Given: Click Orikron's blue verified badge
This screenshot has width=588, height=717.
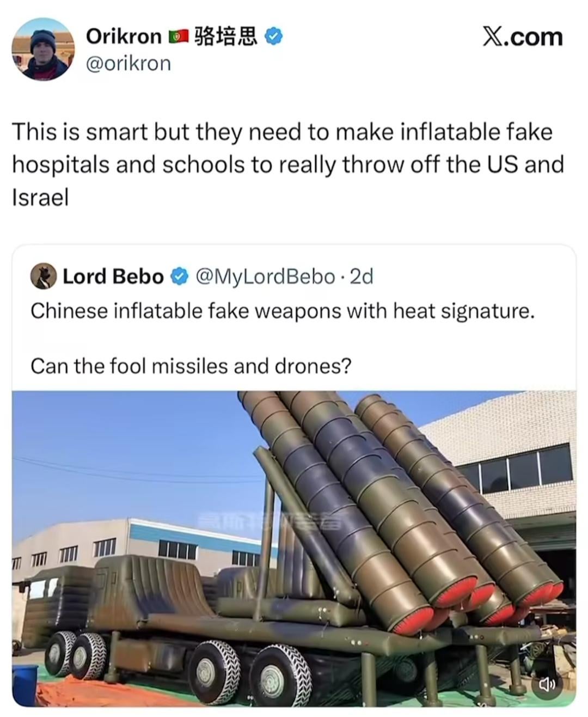Looking at the screenshot, I should (x=274, y=37).
